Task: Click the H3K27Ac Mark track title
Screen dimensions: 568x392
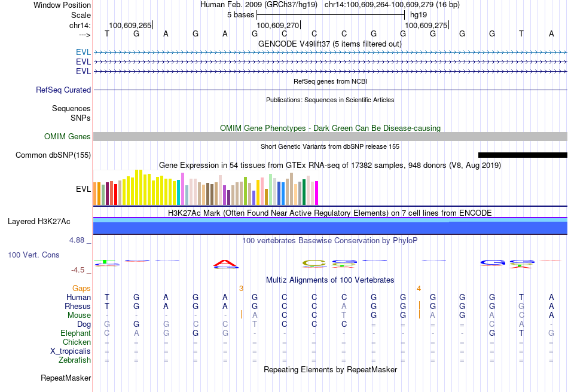Action: click(330, 213)
